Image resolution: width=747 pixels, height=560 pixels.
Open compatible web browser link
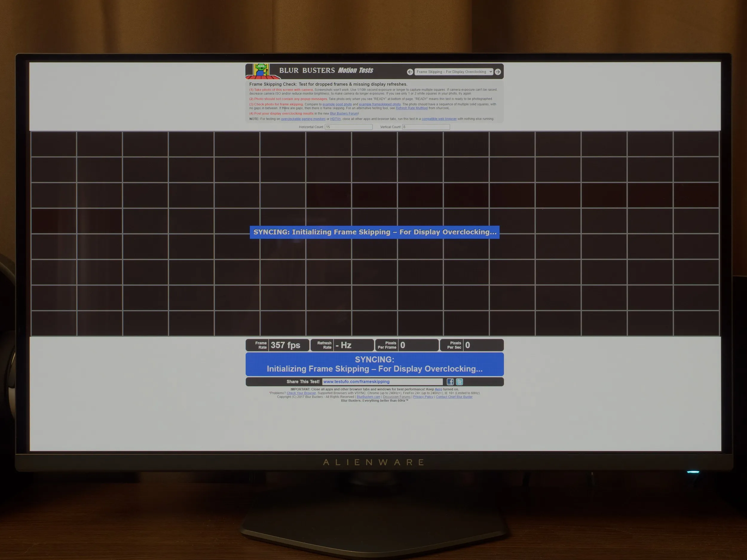point(439,119)
